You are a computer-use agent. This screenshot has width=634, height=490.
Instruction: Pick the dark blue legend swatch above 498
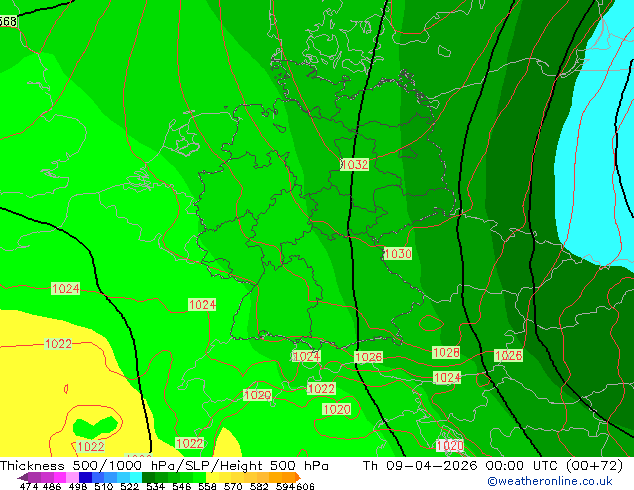(x=85, y=477)
